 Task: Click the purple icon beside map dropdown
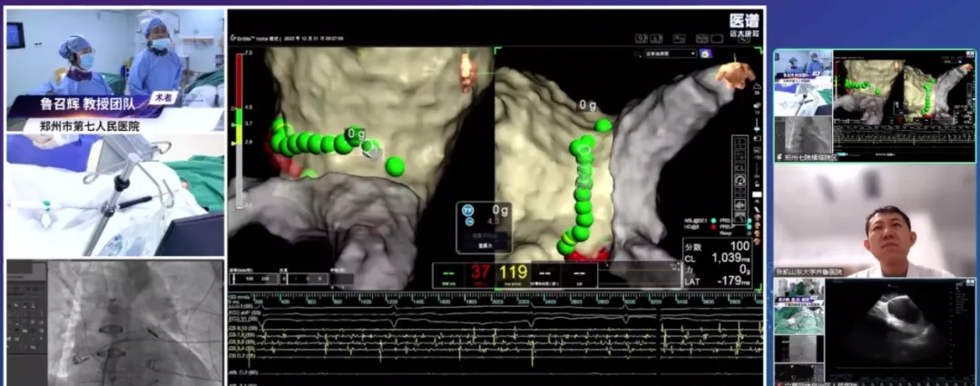[x=705, y=54]
